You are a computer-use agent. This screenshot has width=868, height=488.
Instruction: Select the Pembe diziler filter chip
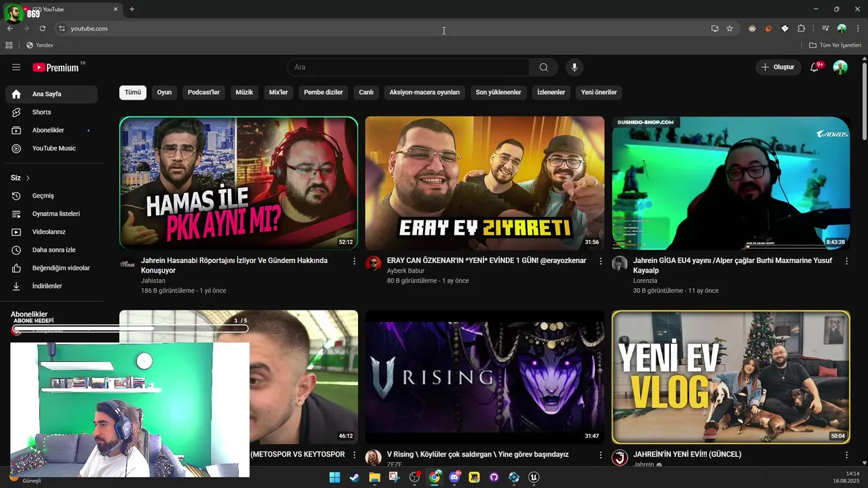(323, 92)
